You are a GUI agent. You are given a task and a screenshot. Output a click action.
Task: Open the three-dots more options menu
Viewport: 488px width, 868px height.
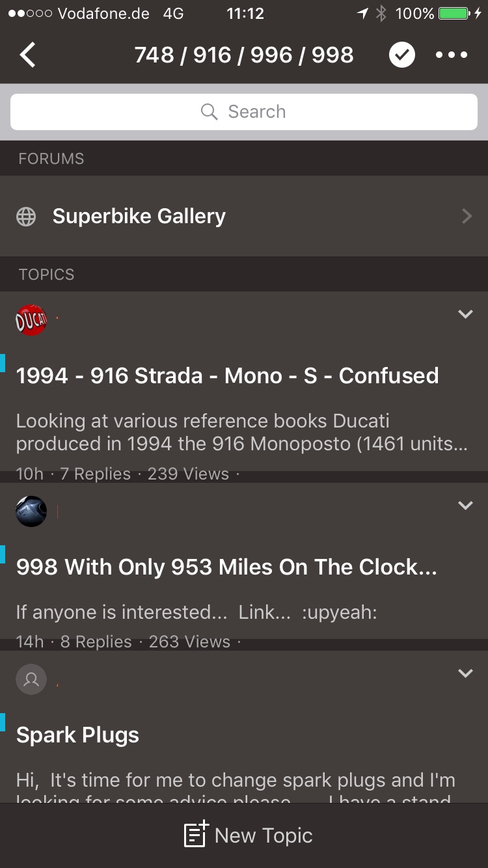point(452,55)
